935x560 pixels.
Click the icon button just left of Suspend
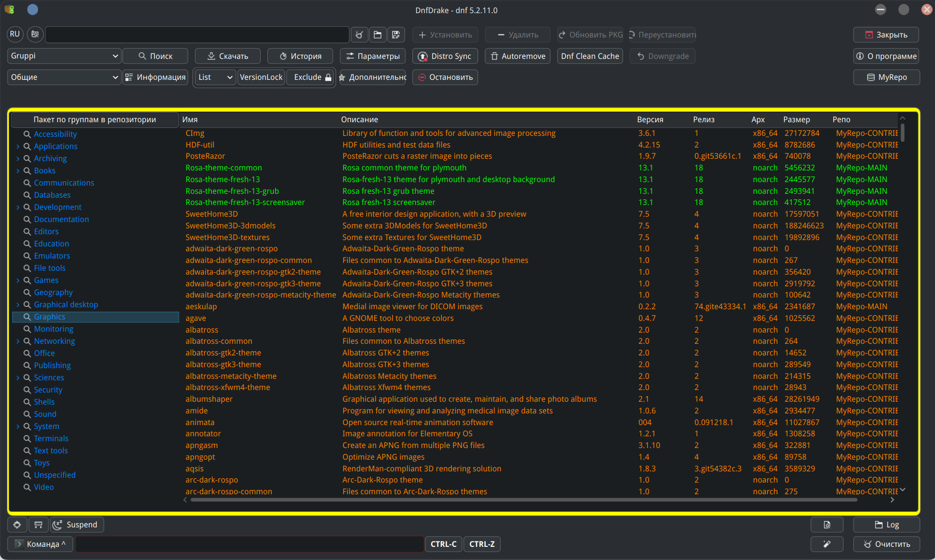point(38,524)
